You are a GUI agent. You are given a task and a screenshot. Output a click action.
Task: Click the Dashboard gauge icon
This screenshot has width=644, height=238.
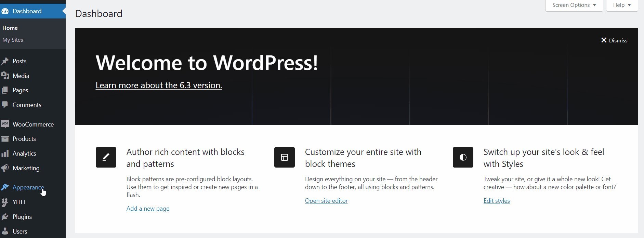5,11
